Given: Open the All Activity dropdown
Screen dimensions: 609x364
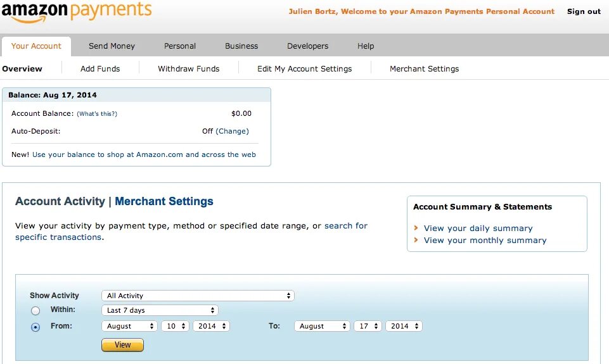Looking at the screenshot, I should coord(198,296).
